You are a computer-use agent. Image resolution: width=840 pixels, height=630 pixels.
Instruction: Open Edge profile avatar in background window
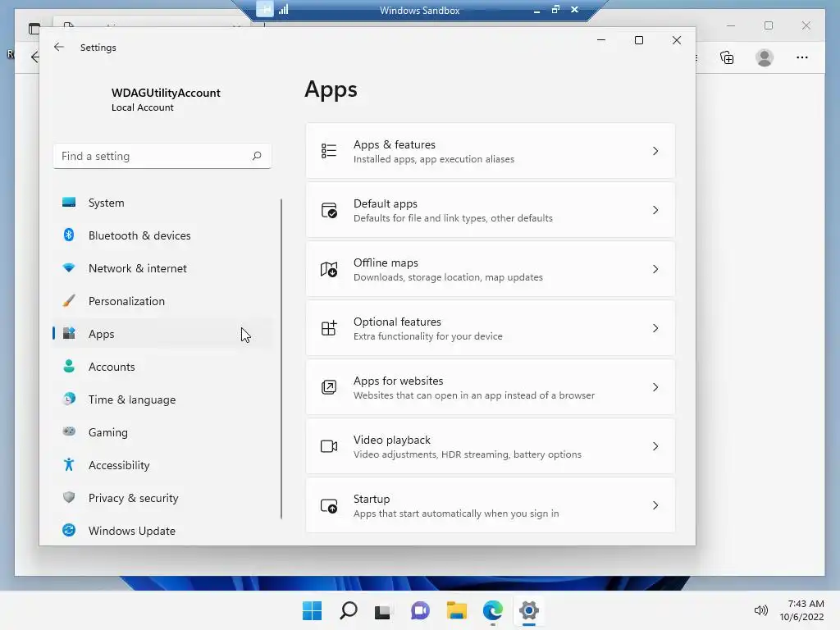click(765, 57)
